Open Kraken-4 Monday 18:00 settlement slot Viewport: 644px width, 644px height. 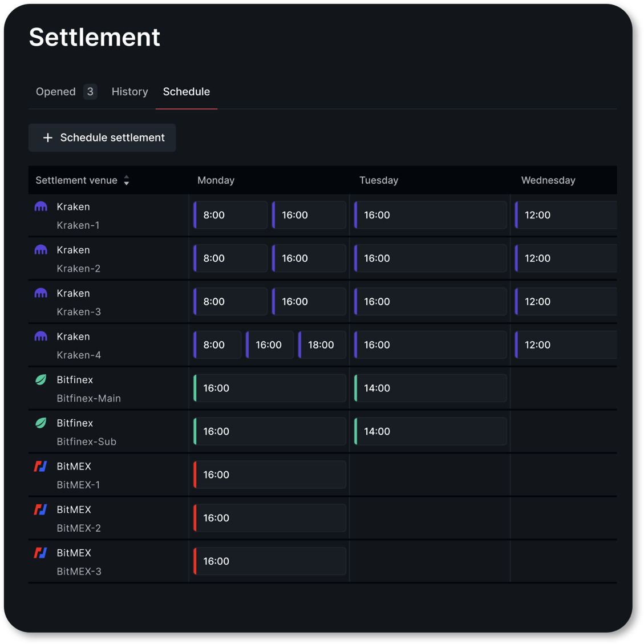[322, 345]
